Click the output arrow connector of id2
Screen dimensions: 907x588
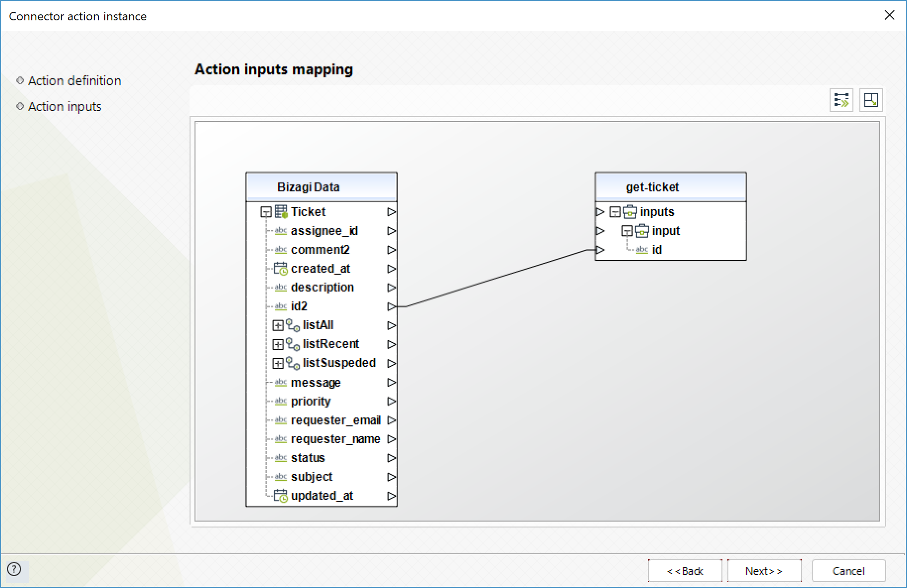[x=392, y=306]
